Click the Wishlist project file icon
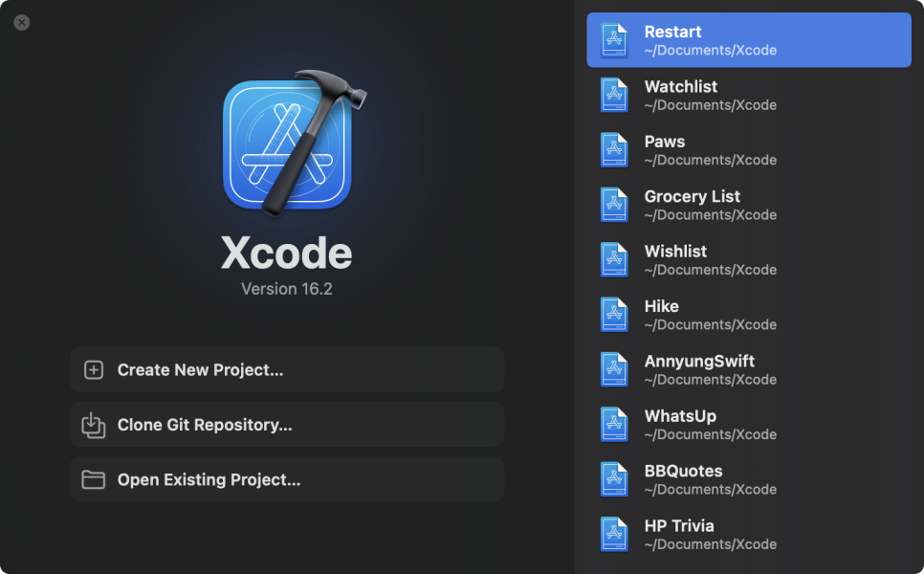The image size is (924, 574). coord(614,259)
